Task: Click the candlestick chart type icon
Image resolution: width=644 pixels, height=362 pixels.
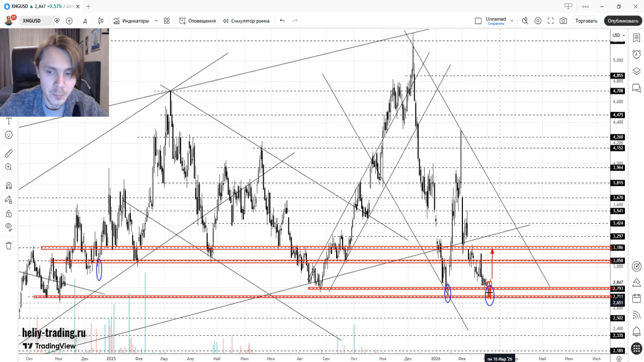Action: point(101,21)
